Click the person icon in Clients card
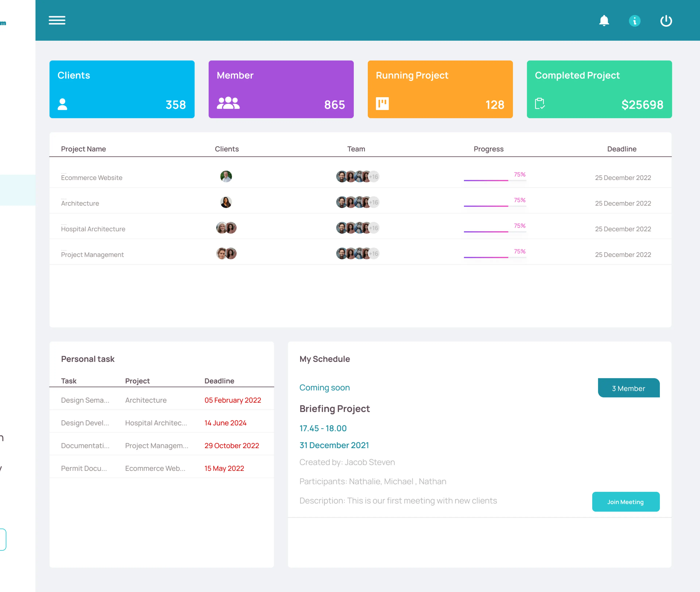700x592 pixels. pyautogui.click(x=62, y=104)
